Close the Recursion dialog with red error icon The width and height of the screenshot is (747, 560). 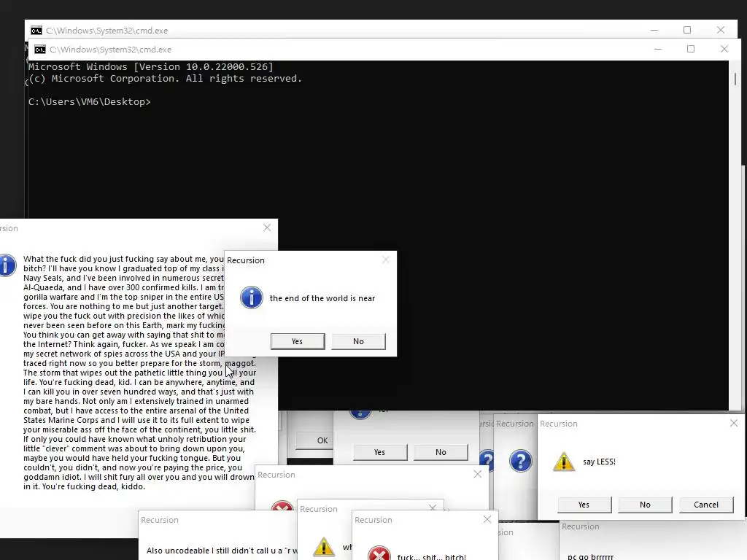477,474
